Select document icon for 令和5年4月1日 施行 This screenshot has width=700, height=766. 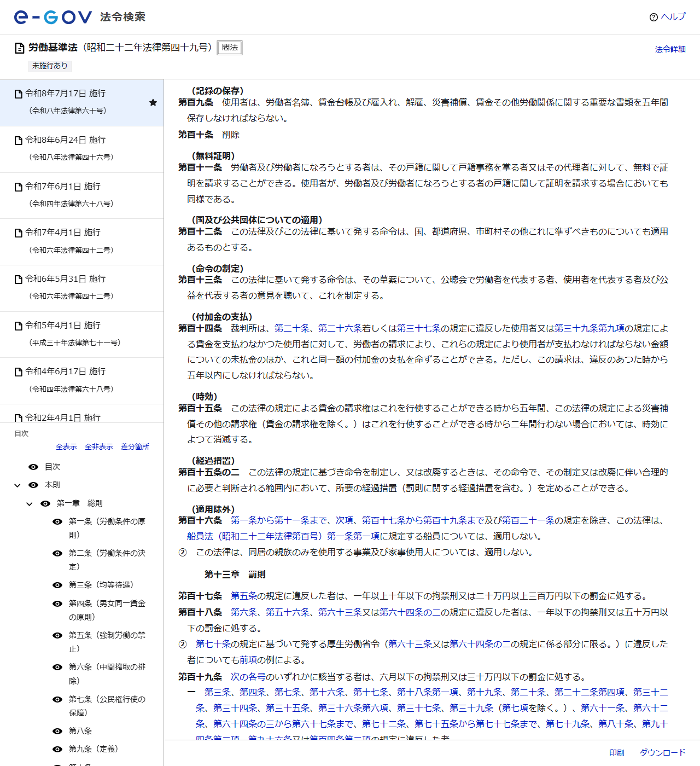[x=19, y=326]
